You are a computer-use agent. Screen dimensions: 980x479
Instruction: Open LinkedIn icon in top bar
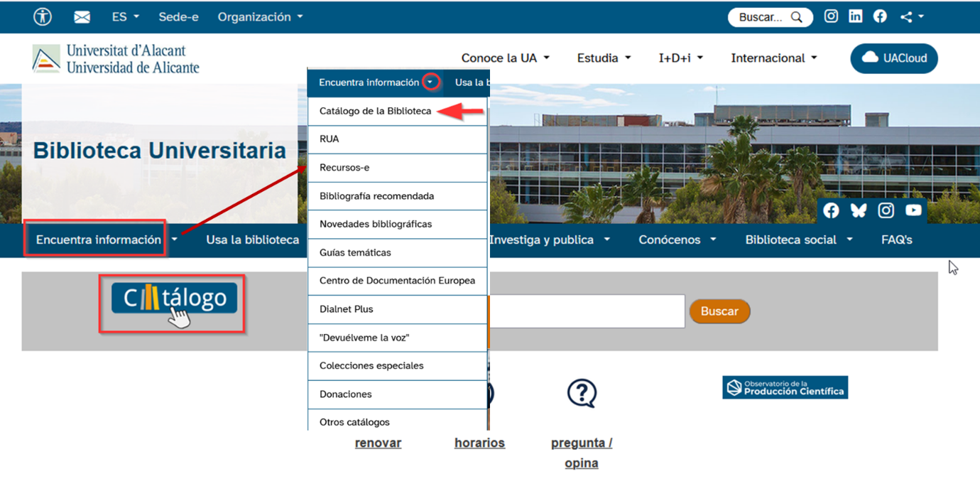(856, 16)
